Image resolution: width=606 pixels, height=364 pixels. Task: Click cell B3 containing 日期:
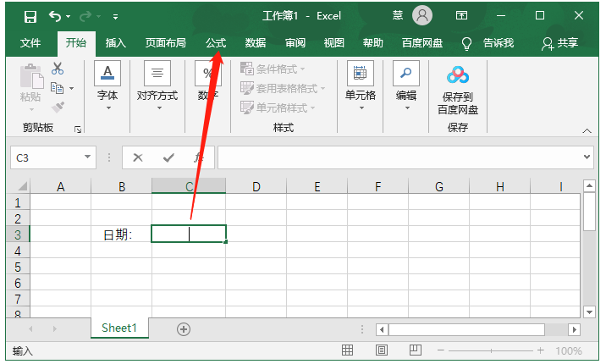tap(121, 234)
